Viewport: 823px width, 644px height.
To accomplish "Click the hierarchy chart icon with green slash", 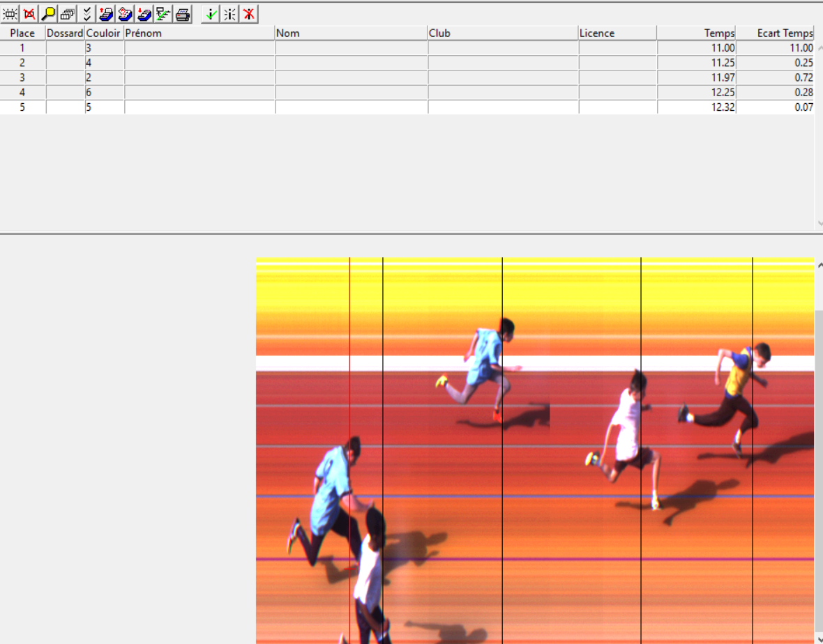I will (163, 14).
